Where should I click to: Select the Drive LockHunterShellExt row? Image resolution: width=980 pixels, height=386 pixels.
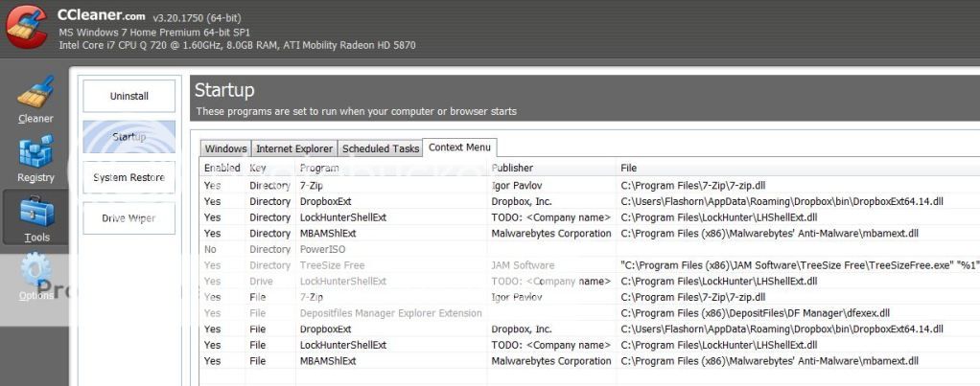pyautogui.click(x=590, y=281)
